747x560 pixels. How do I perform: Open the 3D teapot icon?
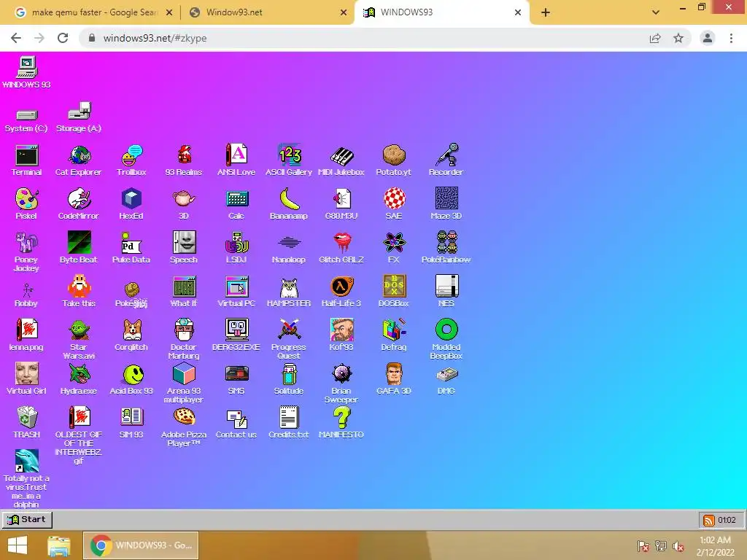click(184, 204)
